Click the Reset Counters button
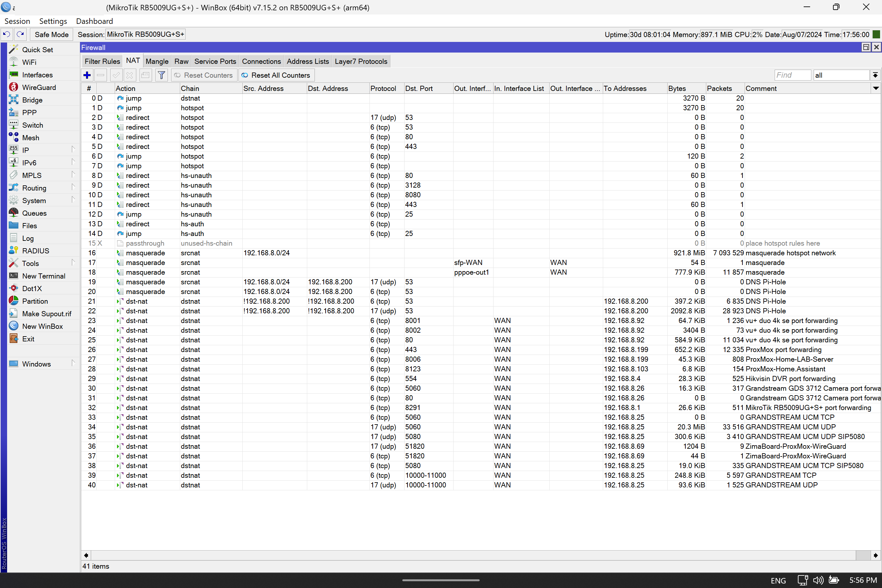The height and width of the screenshot is (588, 882). click(x=204, y=75)
